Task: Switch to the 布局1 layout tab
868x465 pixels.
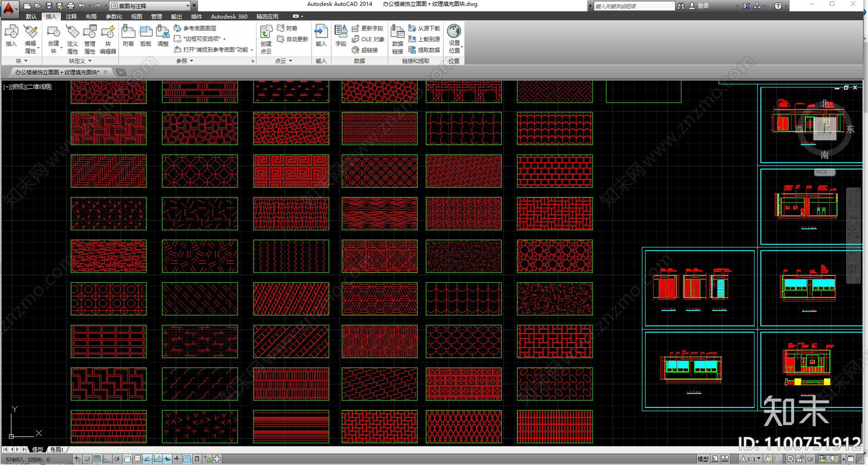Action: pyautogui.click(x=56, y=450)
